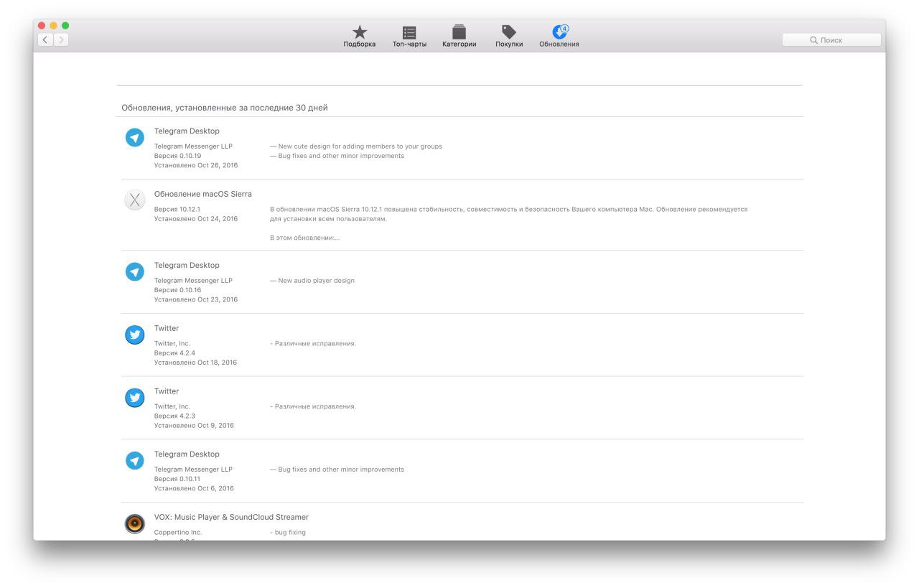The image size is (919, 588).
Task: Click 'Telegram Messenger LLP' in the 0.10.16 row
Action: coord(193,281)
